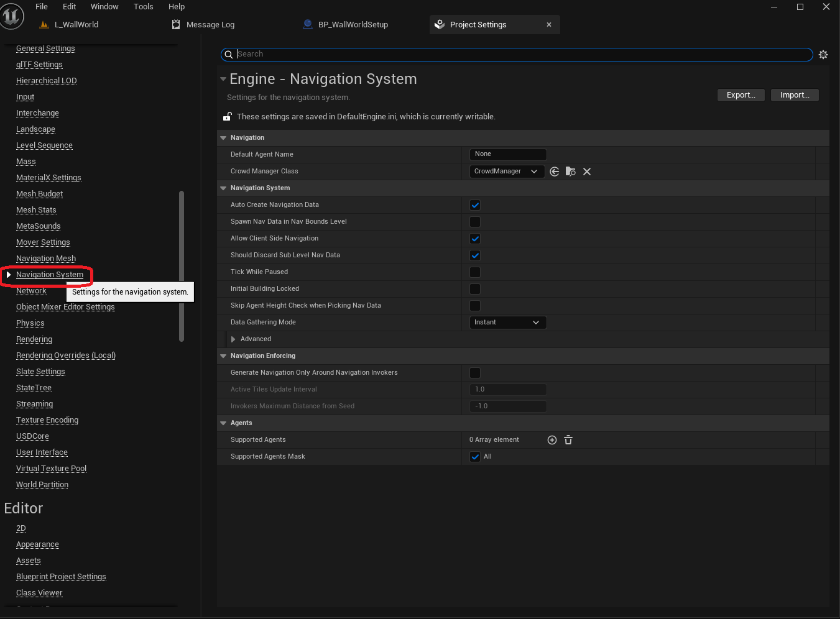Screen dimensions: 840x619
Task: Click the lock icon beside the DefaultEngine.ini notice
Action: (228, 117)
